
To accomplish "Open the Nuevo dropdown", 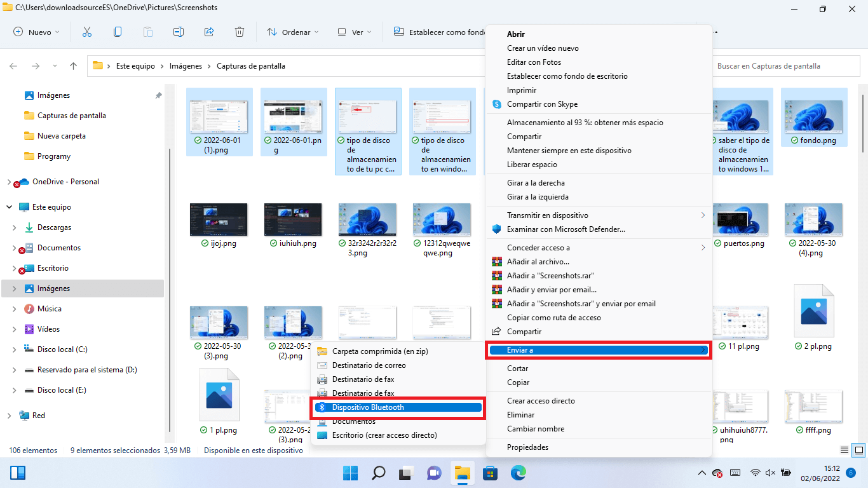I will [36, 32].
